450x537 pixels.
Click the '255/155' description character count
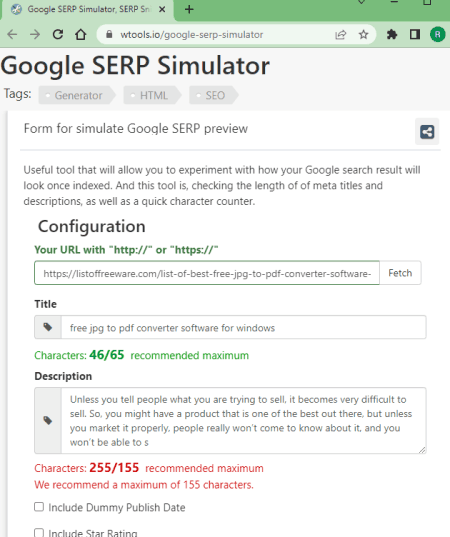click(x=114, y=467)
